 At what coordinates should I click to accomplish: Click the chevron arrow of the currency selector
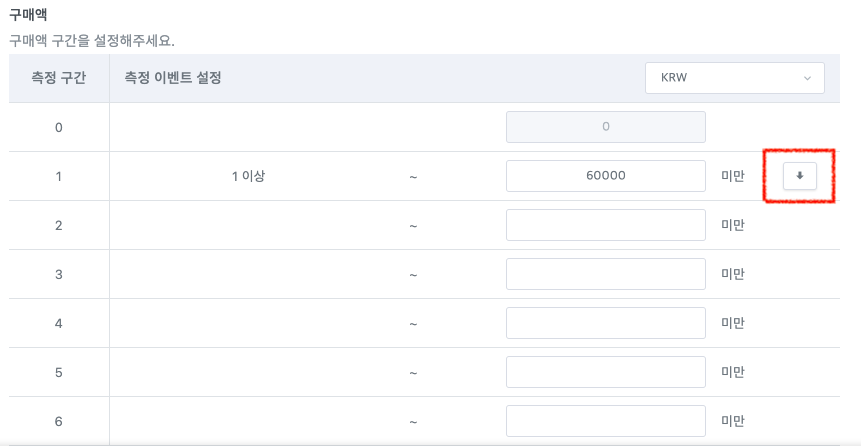pyautogui.click(x=807, y=78)
